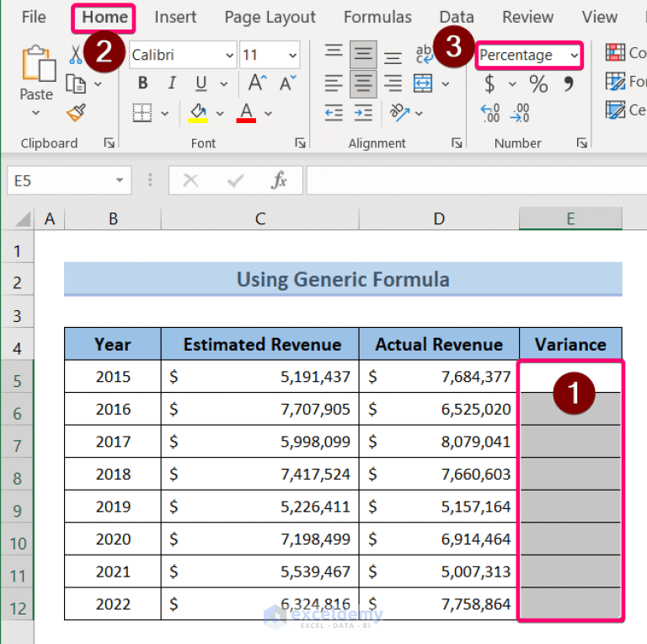Click Decrease Decimal icon

tap(520, 113)
